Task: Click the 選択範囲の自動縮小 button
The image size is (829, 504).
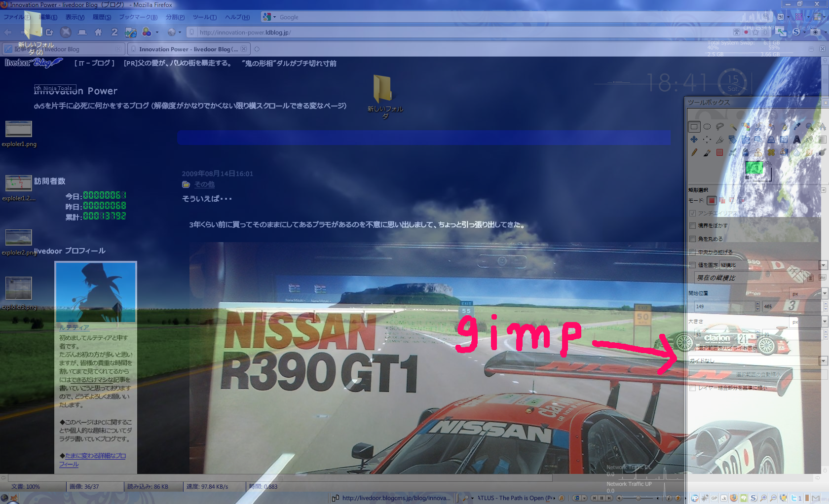Action: pos(757,374)
